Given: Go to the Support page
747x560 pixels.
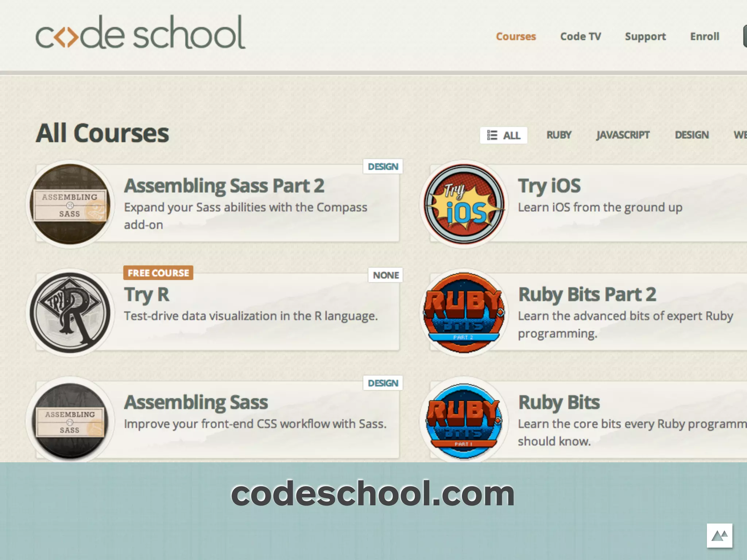Looking at the screenshot, I should [645, 36].
